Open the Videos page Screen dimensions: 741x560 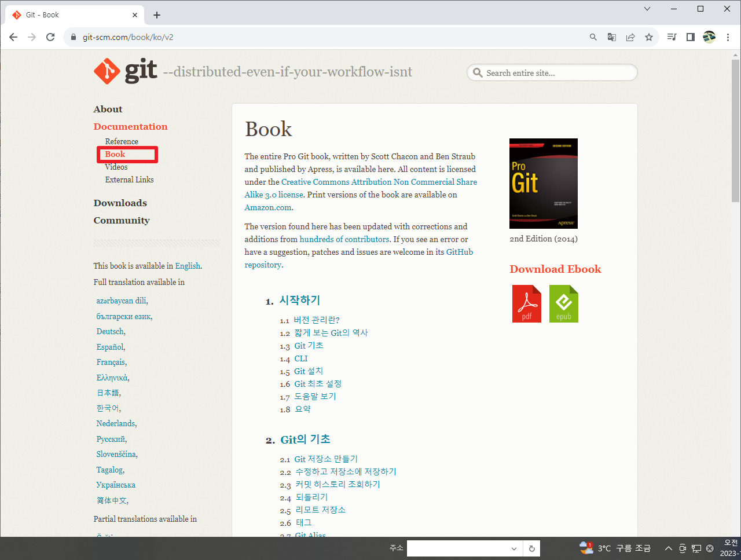click(x=116, y=167)
